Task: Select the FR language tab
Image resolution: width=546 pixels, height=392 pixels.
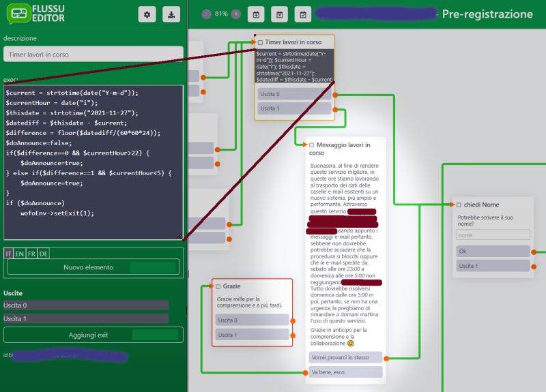Action: tap(31, 253)
